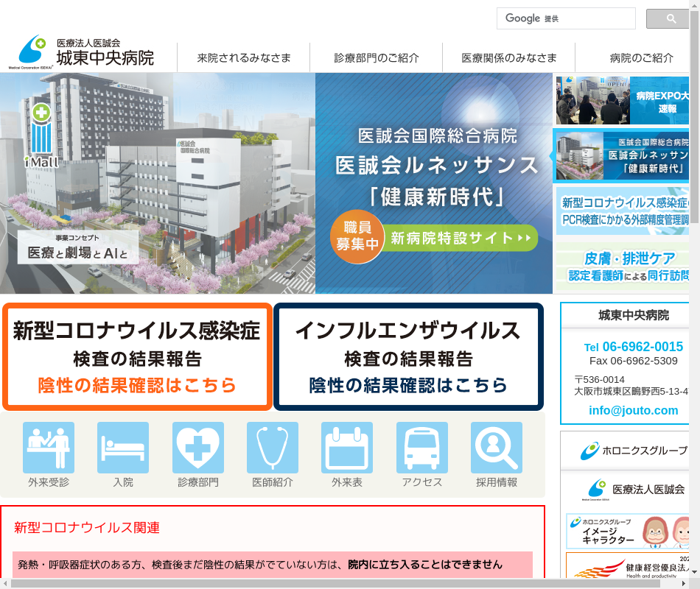Select 医療関係のみなさま navigation item
Image resolution: width=700 pixels, height=589 pixels.
509,58
